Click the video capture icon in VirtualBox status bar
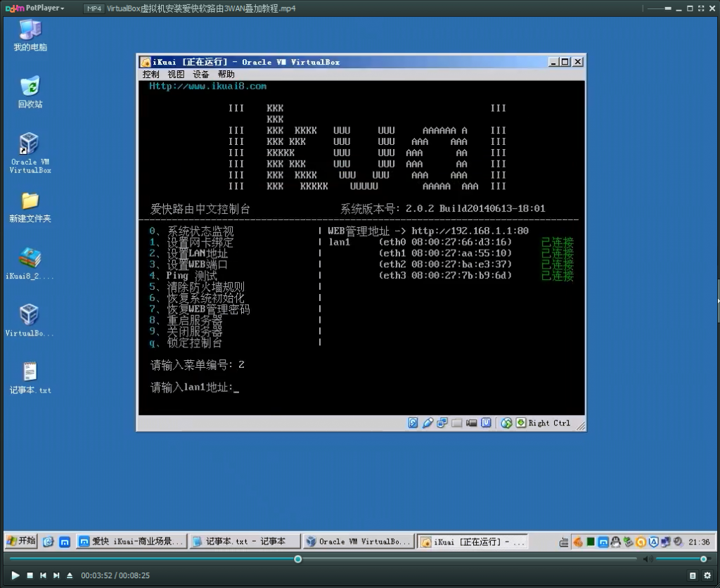 coord(472,423)
